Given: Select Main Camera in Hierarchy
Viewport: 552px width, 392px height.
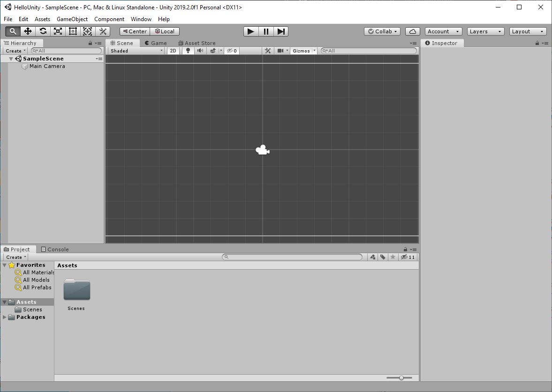Looking at the screenshot, I should [x=47, y=67].
